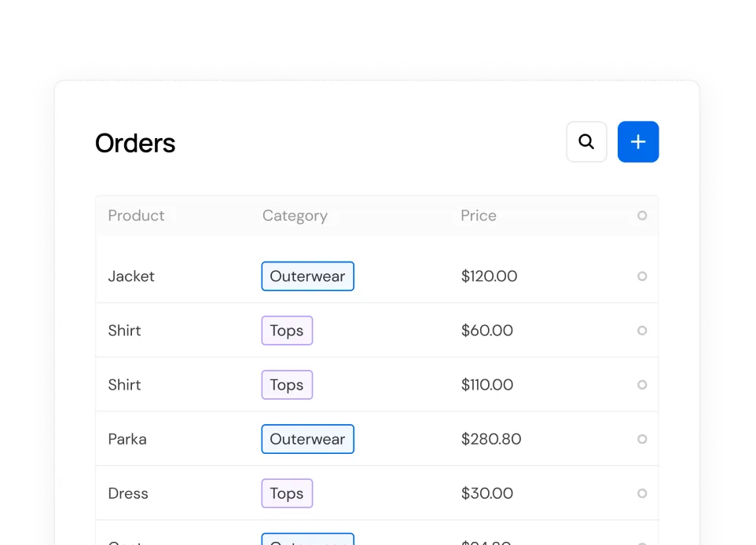The width and height of the screenshot is (756, 545).
Task: Sort the table by the Product column header
Action: pyautogui.click(x=136, y=215)
